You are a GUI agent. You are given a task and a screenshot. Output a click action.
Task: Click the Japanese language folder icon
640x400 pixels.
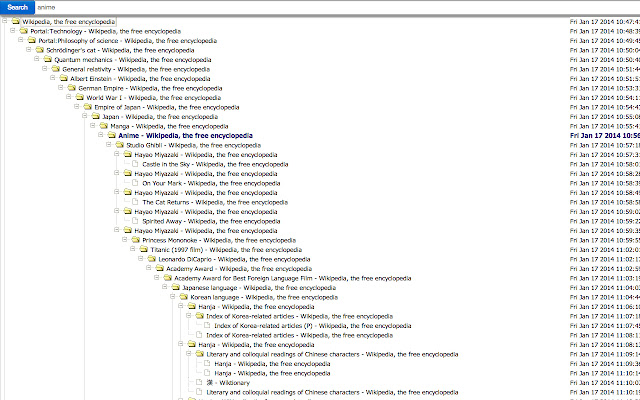pos(176,287)
